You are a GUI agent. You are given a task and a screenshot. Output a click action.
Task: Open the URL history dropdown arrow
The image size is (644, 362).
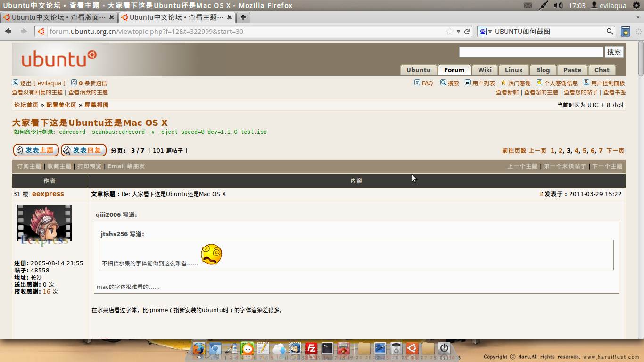tap(458, 32)
